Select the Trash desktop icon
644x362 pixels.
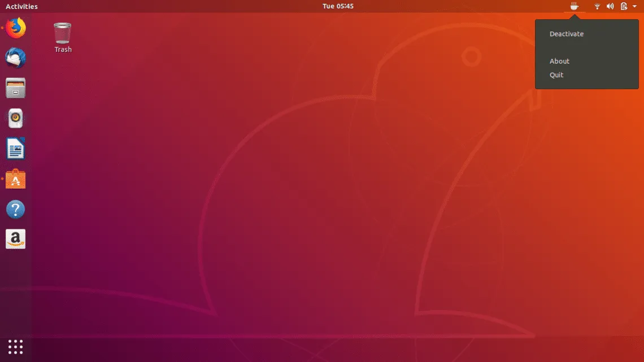click(x=63, y=35)
